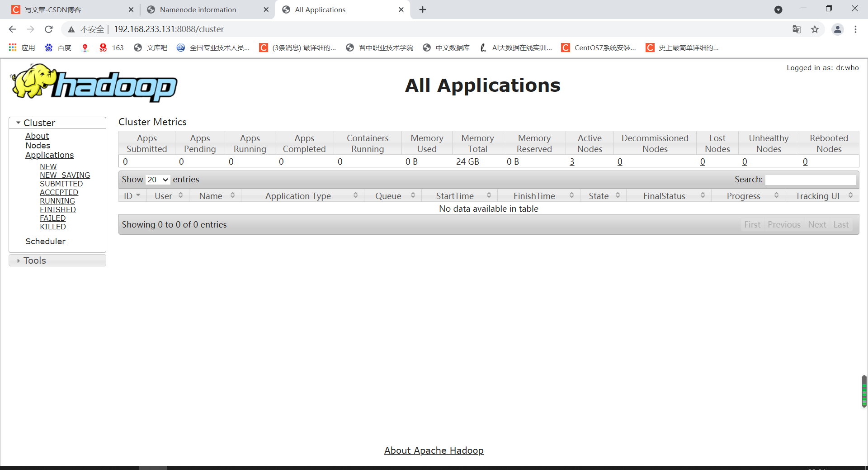Click the back navigation arrow
Image resolution: width=868 pixels, height=470 pixels.
pos(12,29)
